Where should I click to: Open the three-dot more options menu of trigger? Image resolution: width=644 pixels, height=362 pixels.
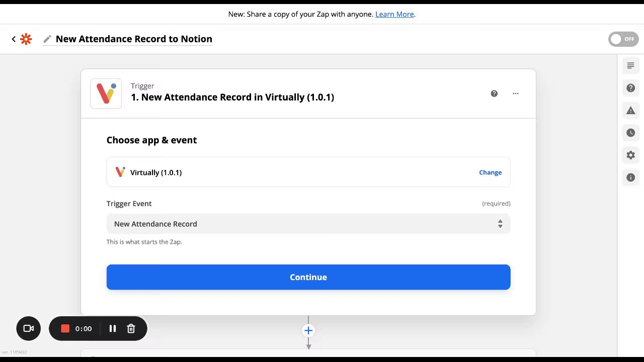[x=515, y=94]
